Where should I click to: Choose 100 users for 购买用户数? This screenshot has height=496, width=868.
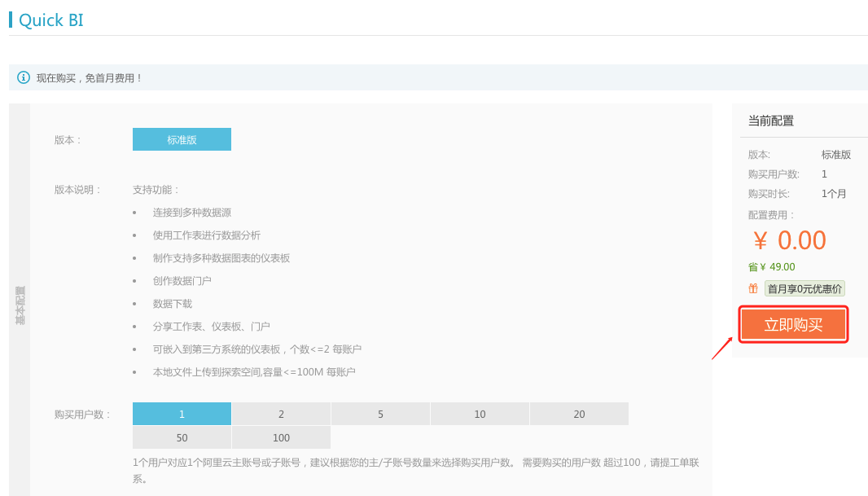[281, 438]
